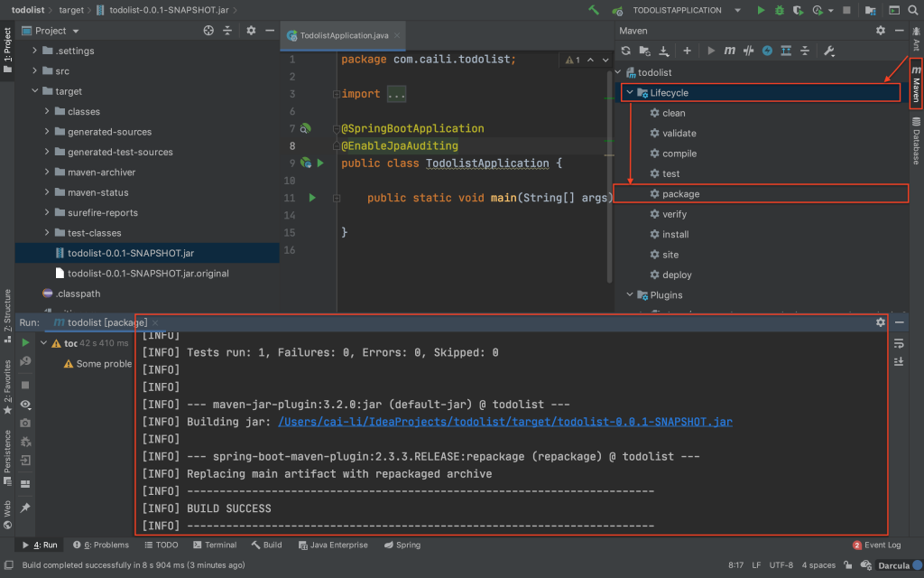The height and width of the screenshot is (578, 924).
Task: Collapse the target folder
Action: tap(35, 91)
